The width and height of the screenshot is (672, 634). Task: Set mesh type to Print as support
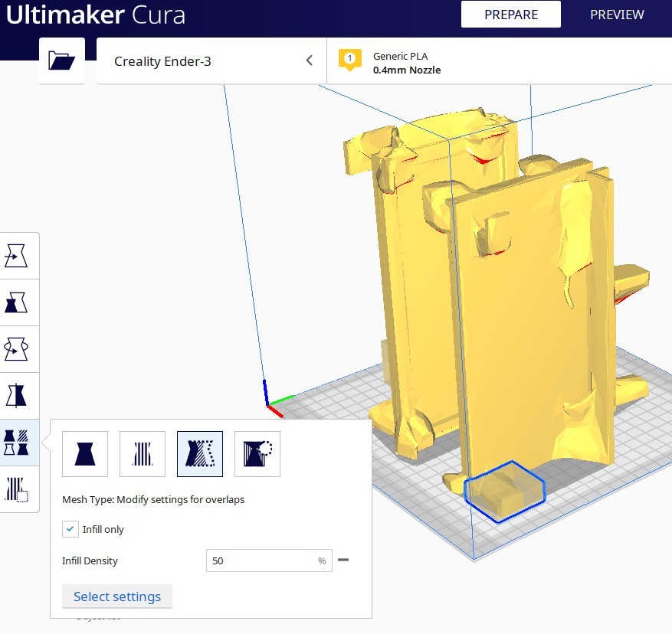143,454
